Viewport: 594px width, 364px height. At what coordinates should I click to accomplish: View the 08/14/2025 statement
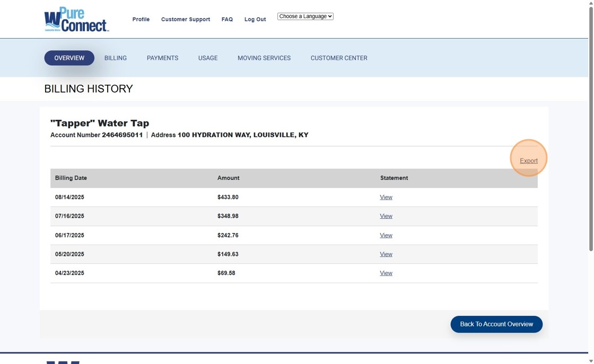386,197
